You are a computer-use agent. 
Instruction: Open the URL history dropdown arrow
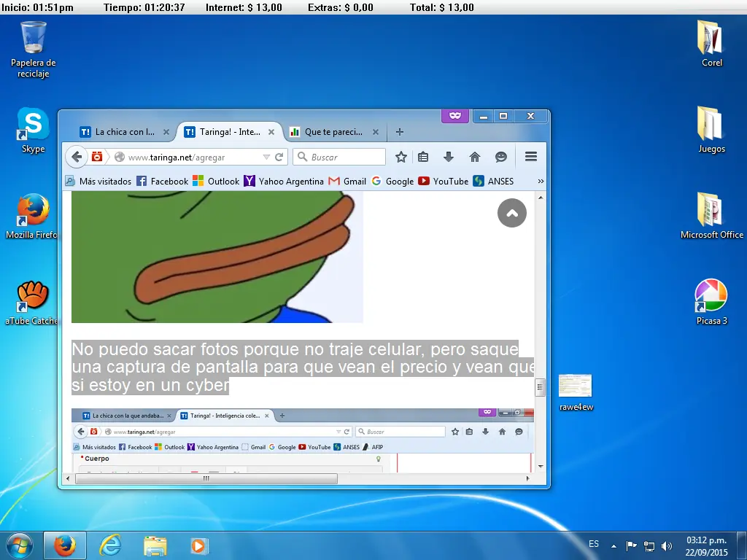click(266, 157)
